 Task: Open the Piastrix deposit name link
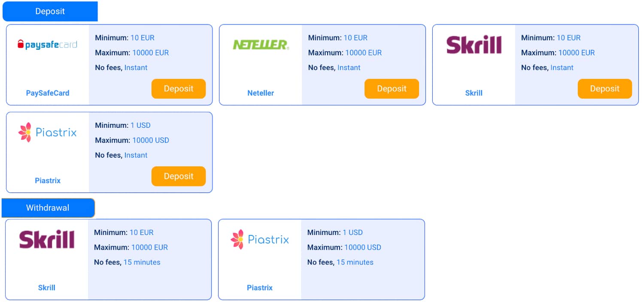tap(48, 181)
